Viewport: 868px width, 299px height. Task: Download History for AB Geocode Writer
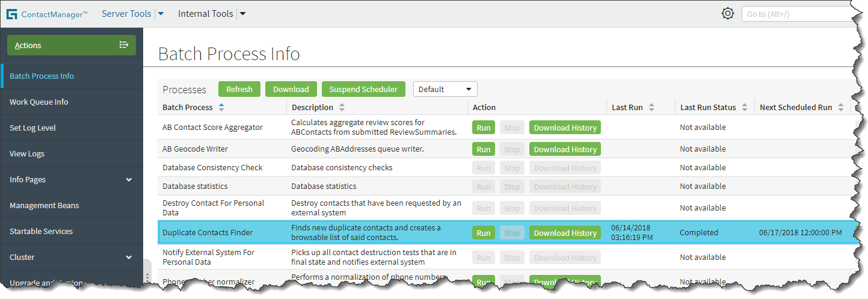pos(565,149)
